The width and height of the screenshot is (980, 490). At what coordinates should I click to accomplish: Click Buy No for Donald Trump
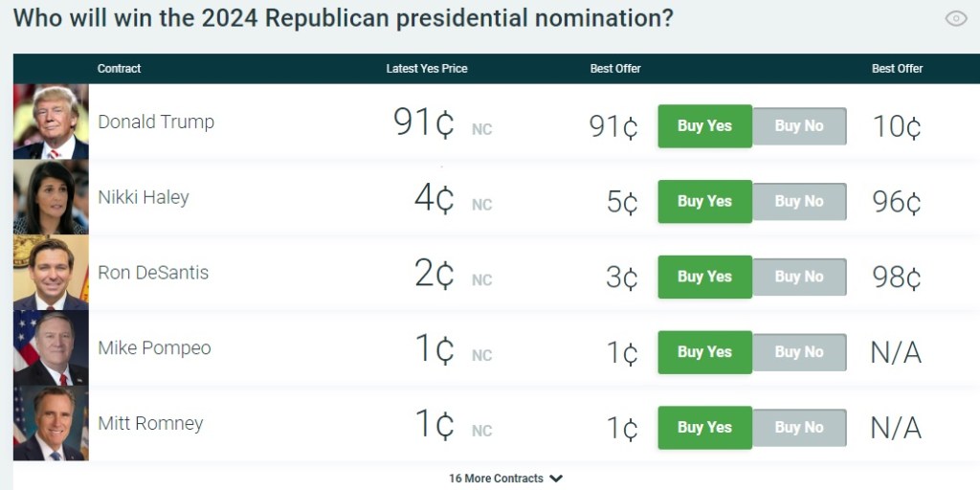pyautogui.click(x=799, y=126)
